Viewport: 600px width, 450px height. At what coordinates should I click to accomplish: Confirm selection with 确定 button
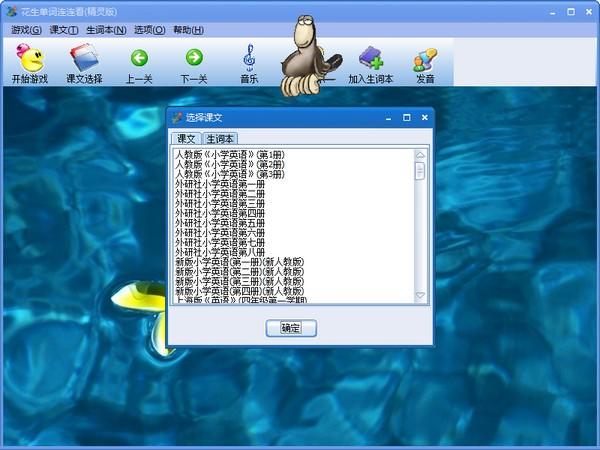click(x=291, y=327)
